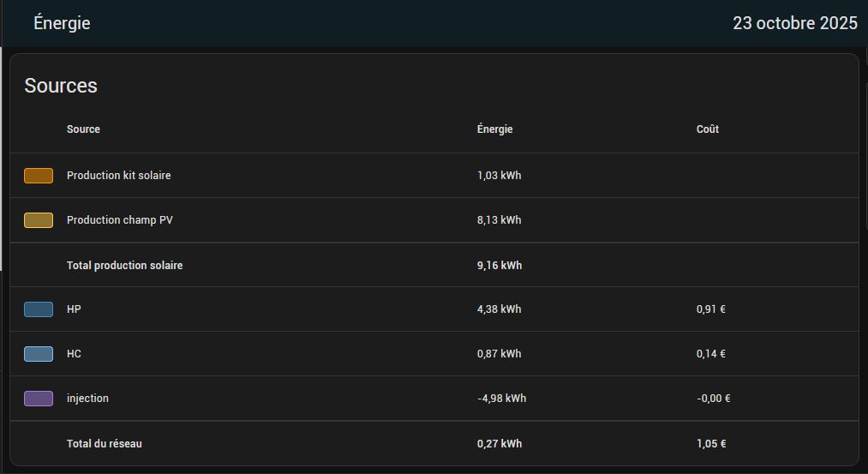Select the injection source label
Image resolution: width=868 pixels, height=474 pixels.
pos(87,399)
